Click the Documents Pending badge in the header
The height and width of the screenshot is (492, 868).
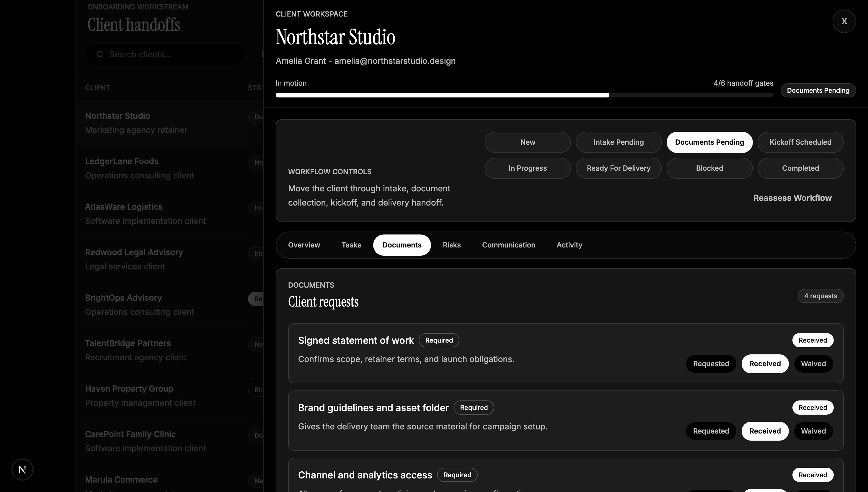tap(818, 91)
